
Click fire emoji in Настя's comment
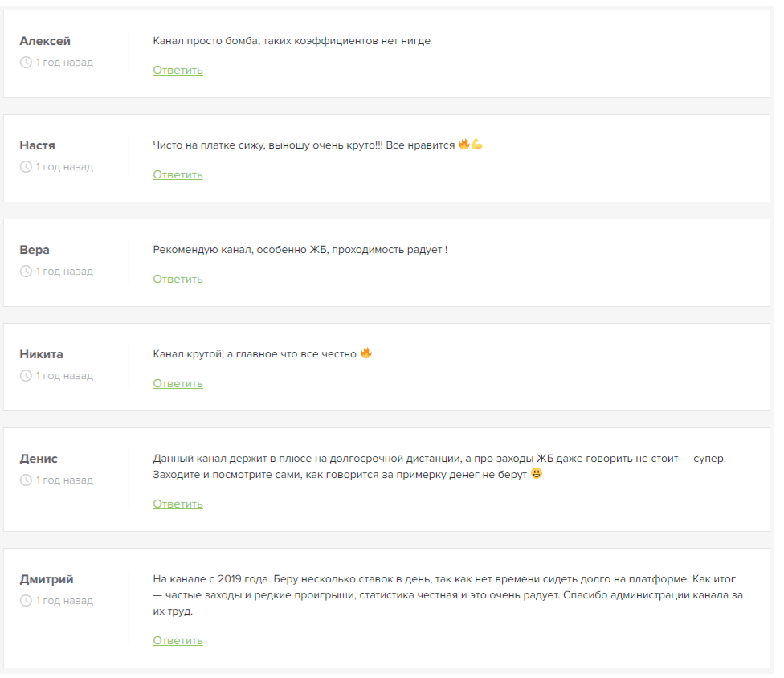coord(464,145)
